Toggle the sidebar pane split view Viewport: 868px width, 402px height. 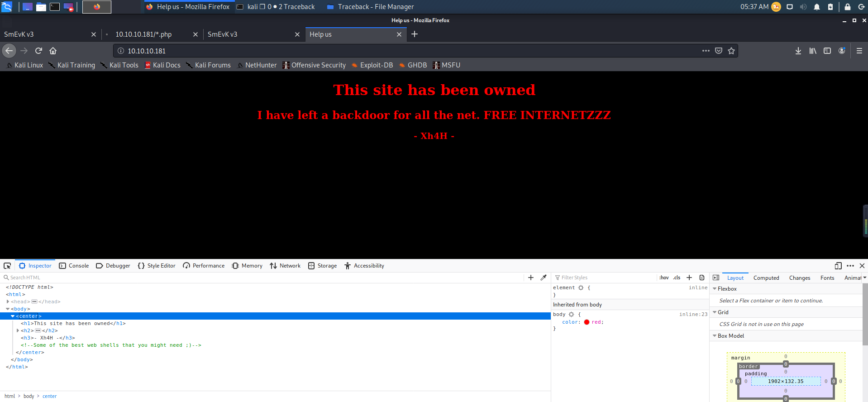(x=716, y=278)
